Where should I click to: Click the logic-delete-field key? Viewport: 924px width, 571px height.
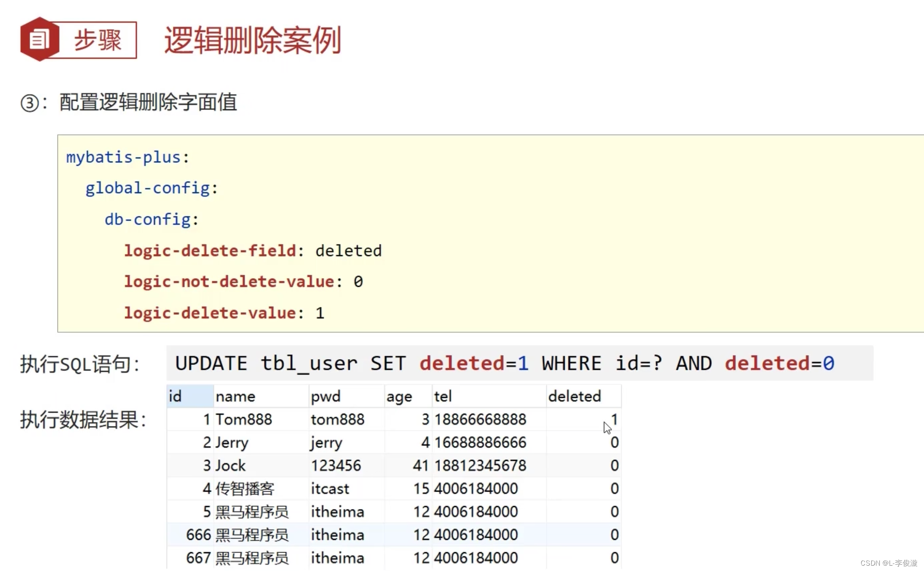pyautogui.click(x=210, y=251)
